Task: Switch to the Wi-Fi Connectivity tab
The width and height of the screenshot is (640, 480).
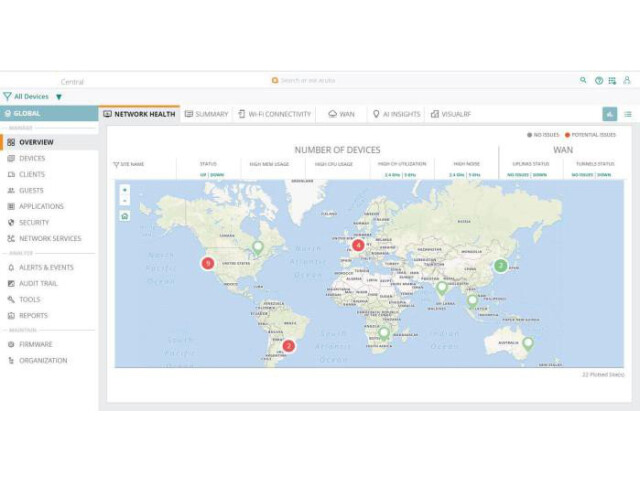Action: click(x=274, y=114)
